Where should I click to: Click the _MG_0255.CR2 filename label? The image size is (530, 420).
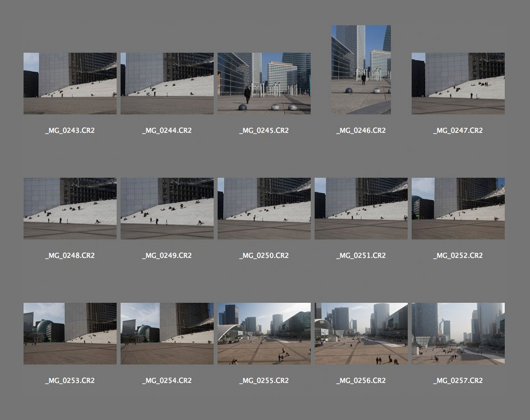(264, 381)
